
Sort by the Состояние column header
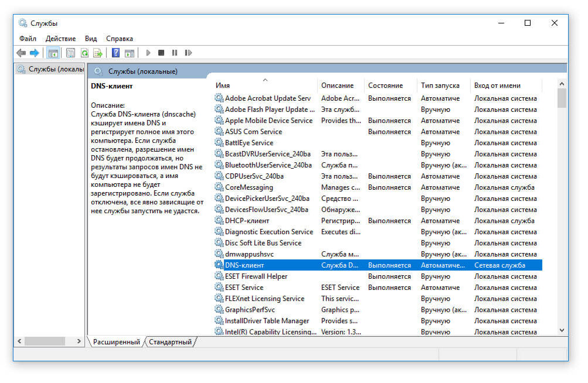(391, 85)
